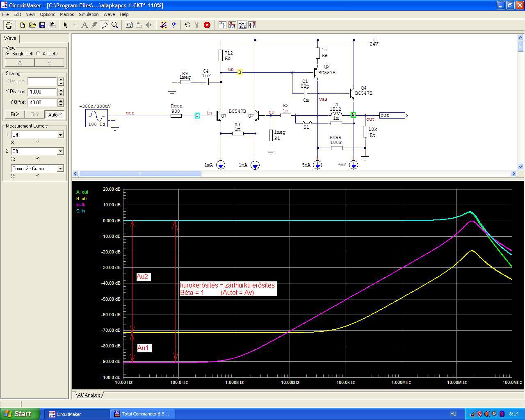Click the red Stop simulation icon
Screen dimensions: 525x420
point(207,25)
